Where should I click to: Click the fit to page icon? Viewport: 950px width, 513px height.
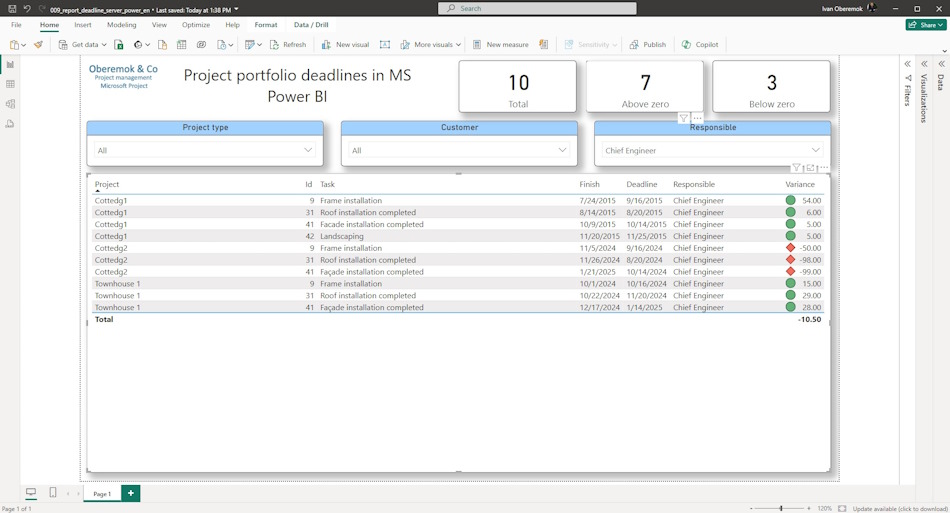(x=842, y=509)
